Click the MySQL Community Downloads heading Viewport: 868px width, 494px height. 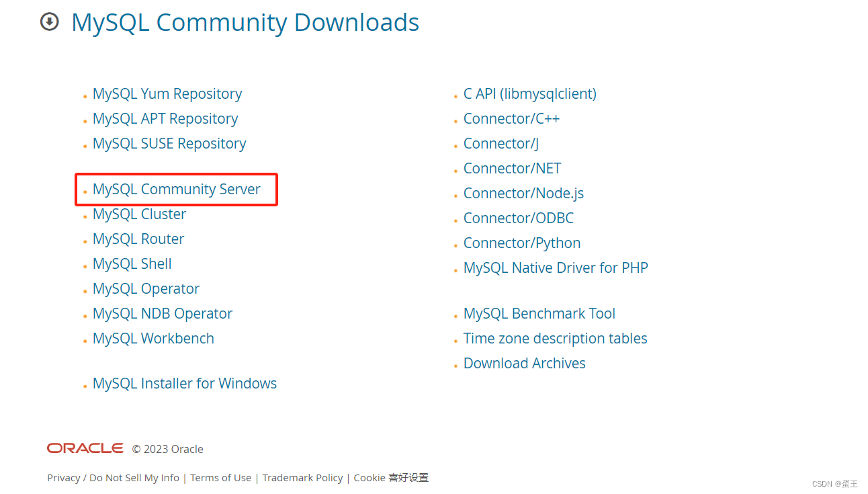click(245, 23)
